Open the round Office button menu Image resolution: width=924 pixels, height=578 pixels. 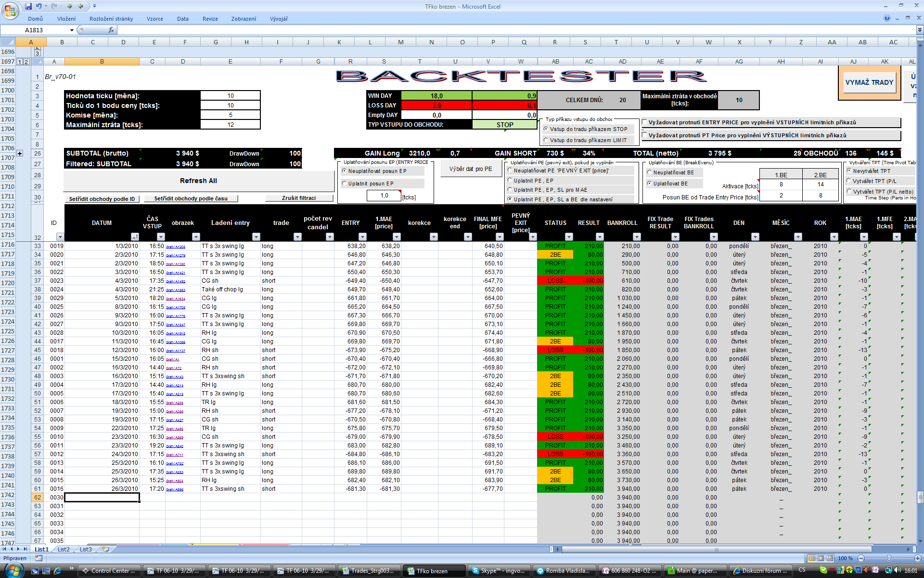[x=10, y=10]
